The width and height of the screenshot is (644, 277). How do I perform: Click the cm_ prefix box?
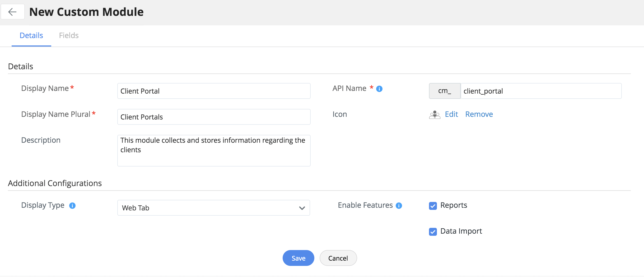(445, 91)
